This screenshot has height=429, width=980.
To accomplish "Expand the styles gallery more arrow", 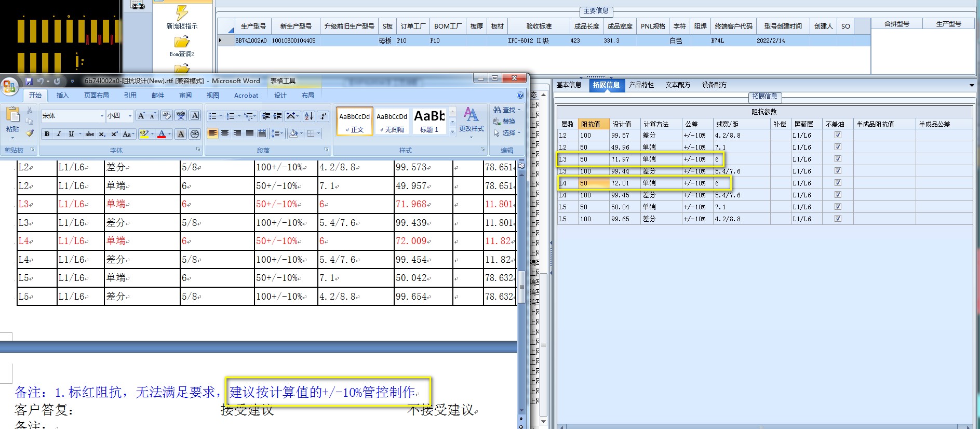I will (452, 132).
